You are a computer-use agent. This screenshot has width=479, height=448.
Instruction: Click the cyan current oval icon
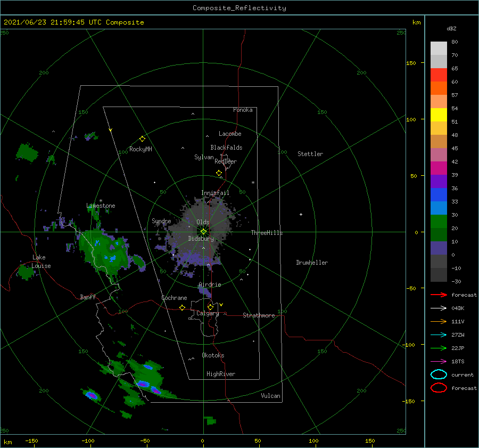coord(439,374)
